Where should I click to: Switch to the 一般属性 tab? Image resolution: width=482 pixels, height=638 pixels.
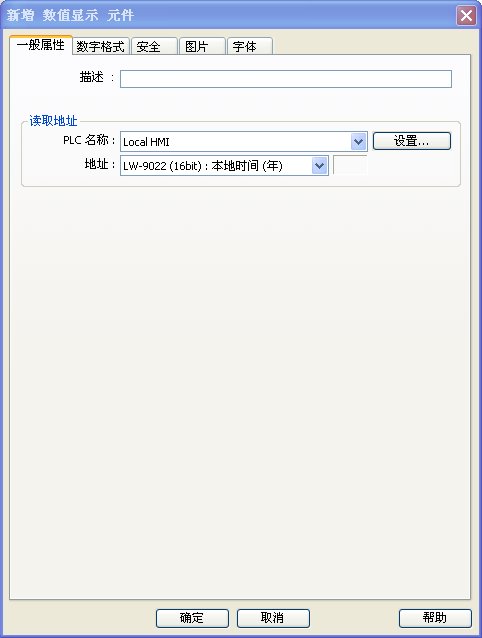click(41, 45)
